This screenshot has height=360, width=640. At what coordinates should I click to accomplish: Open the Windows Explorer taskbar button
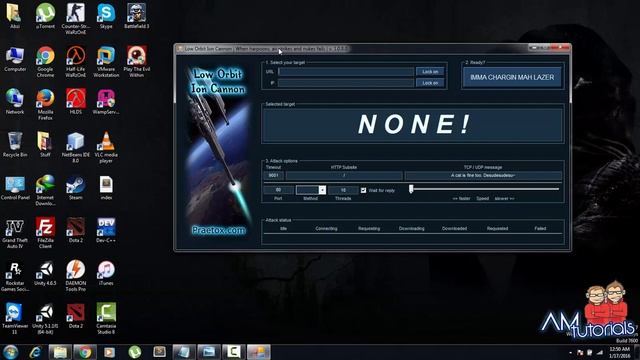pos(60,352)
